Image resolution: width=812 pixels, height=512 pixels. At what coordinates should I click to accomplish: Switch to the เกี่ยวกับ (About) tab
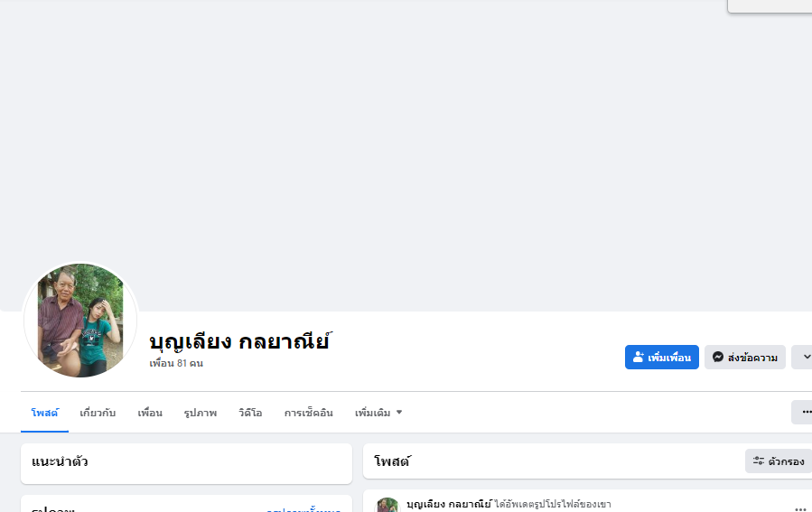pos(98,413)
